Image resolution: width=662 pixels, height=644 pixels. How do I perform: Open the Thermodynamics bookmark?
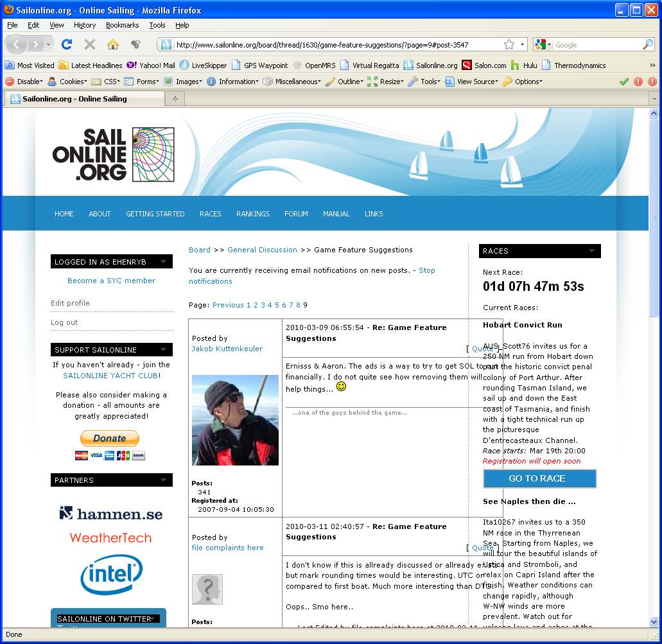pyautogui.click(x=574, y=65)
